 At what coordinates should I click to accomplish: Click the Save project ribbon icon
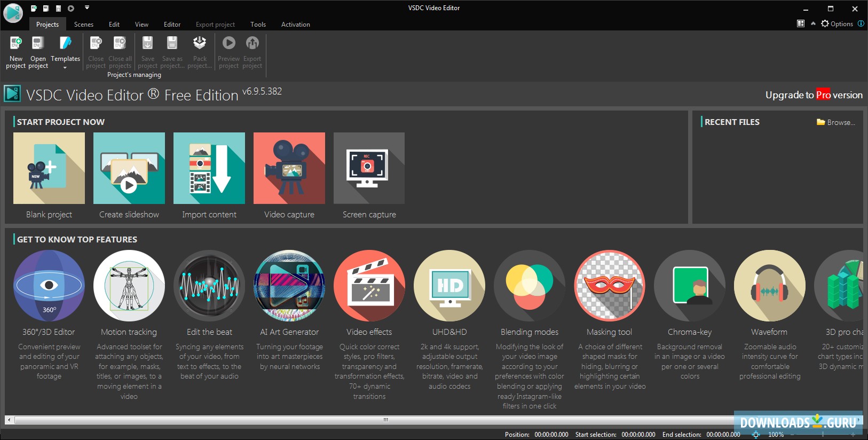(x=148, y=52)
